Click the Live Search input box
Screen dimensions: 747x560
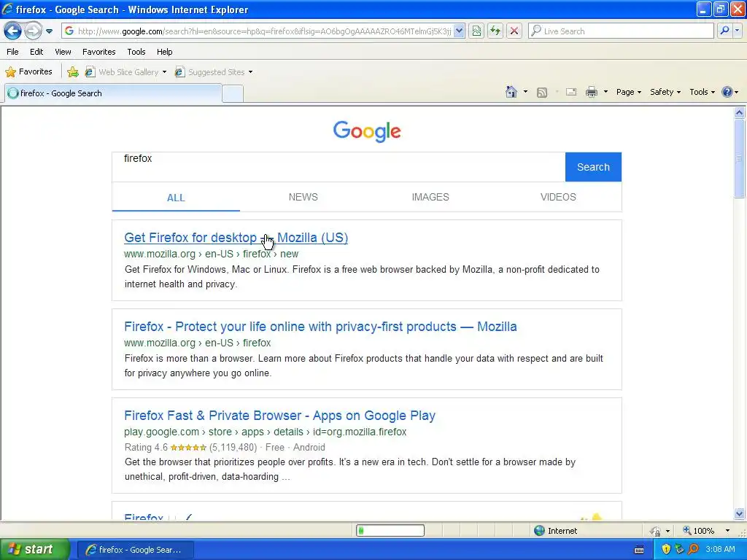point(622,31)
